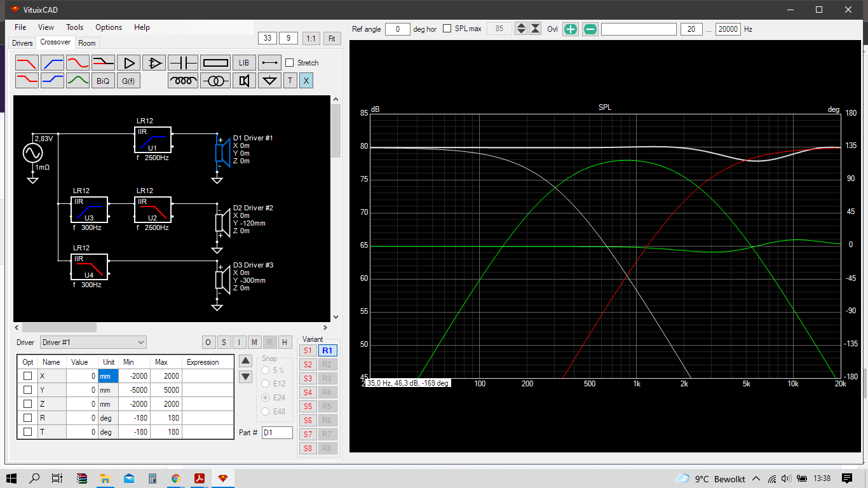The height and width of the screenshot is (488, 868).
Task: Open the Tools menu
Action: point(74,27)
